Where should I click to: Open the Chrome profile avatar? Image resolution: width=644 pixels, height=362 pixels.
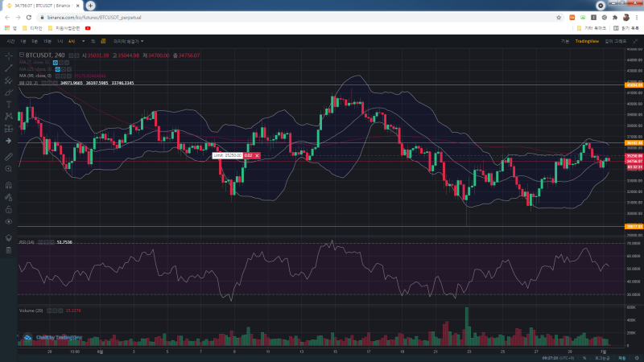coord(626,17)
